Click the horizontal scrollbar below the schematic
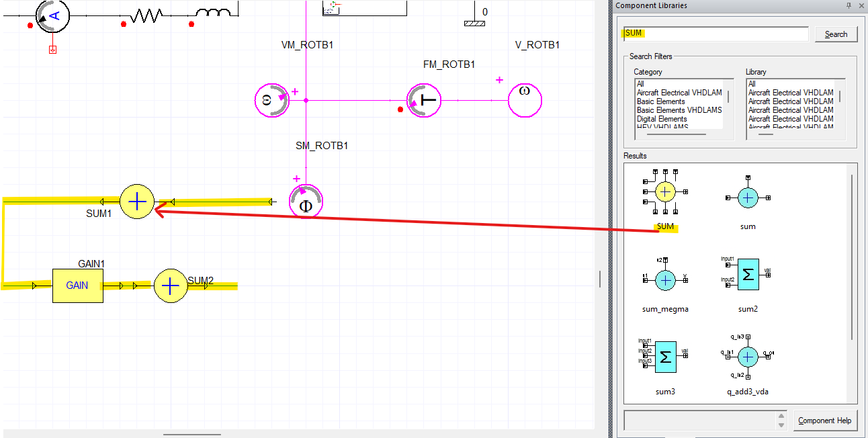 point(190,435)
